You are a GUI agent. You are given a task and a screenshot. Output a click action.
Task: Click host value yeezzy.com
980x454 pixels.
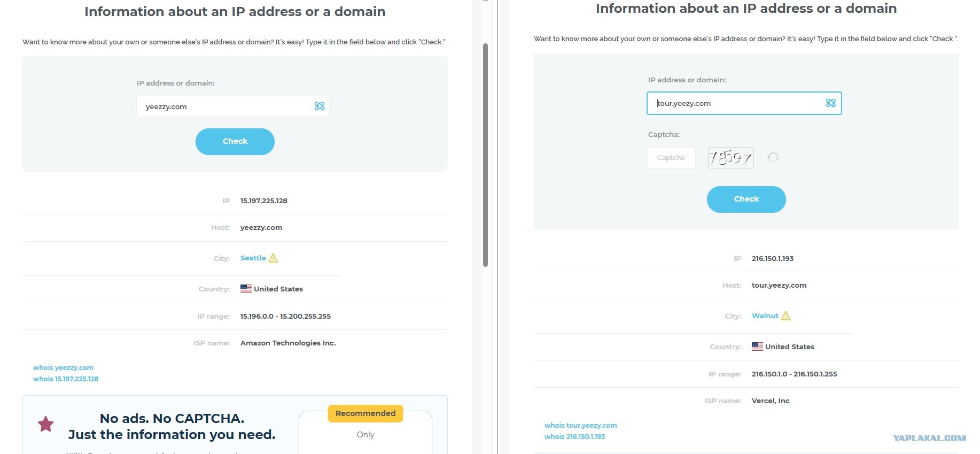(x=261, y=228)
